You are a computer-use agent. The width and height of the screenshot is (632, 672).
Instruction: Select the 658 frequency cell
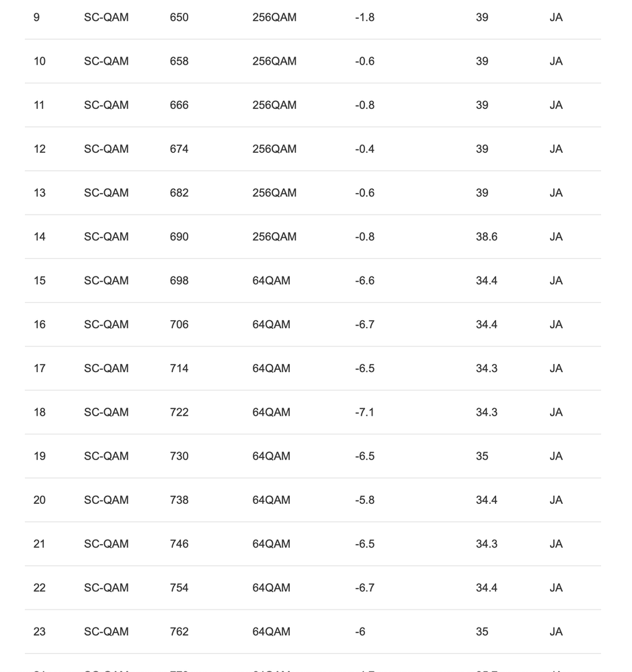pos(179,61)
